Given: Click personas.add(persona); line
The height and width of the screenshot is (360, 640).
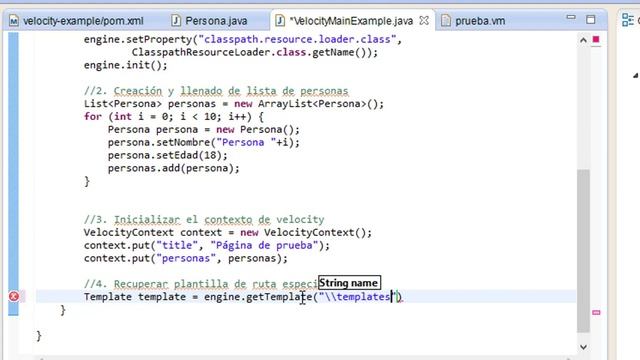Looking at the screenshot, I should [173, 168].
